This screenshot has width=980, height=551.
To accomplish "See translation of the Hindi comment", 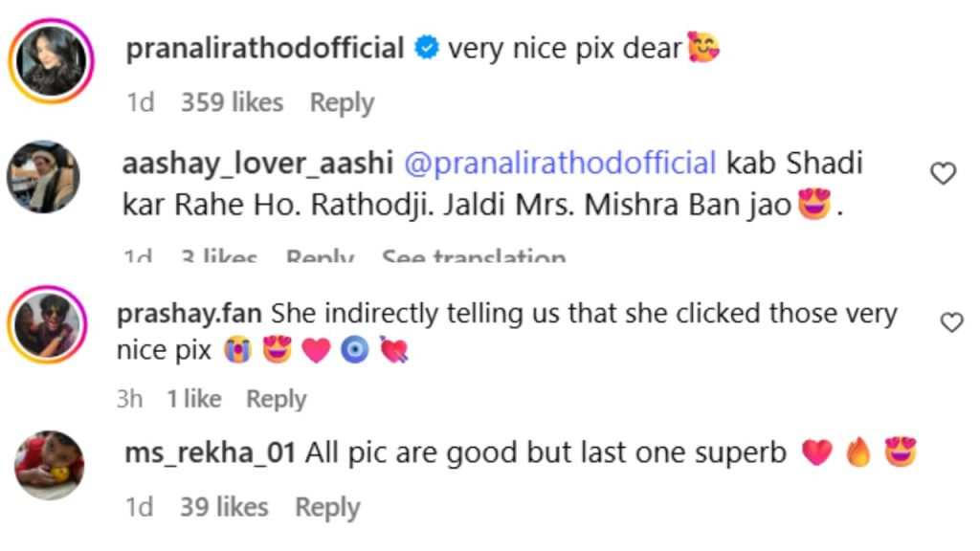I will [474, 254].
